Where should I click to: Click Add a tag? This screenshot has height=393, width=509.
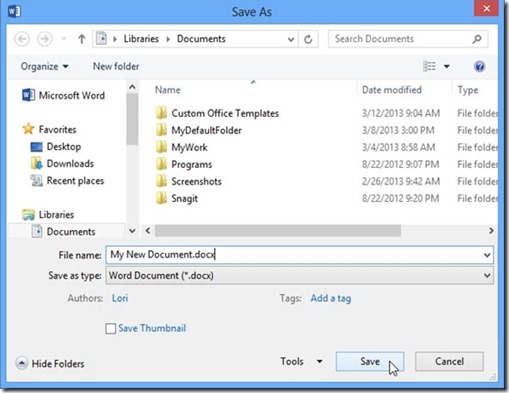[331, 298]
